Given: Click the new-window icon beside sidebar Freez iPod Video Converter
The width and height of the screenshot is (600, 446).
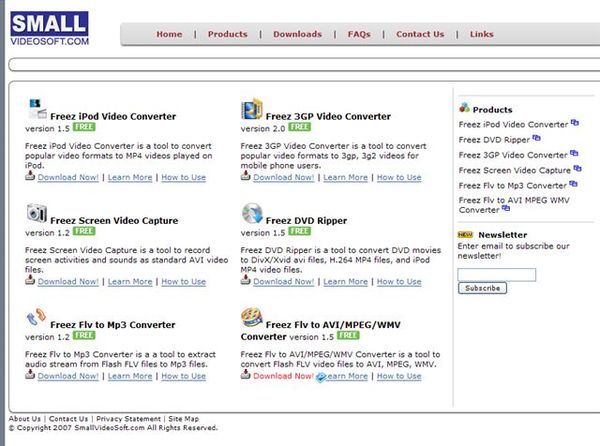Looking at the screenshot, I should tap(575, 123).
